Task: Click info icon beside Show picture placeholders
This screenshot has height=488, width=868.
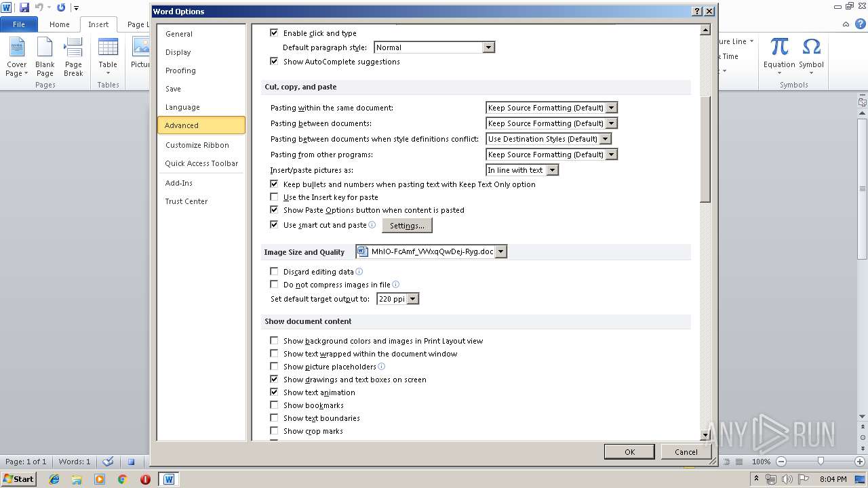Action: [x=382, y=367]
